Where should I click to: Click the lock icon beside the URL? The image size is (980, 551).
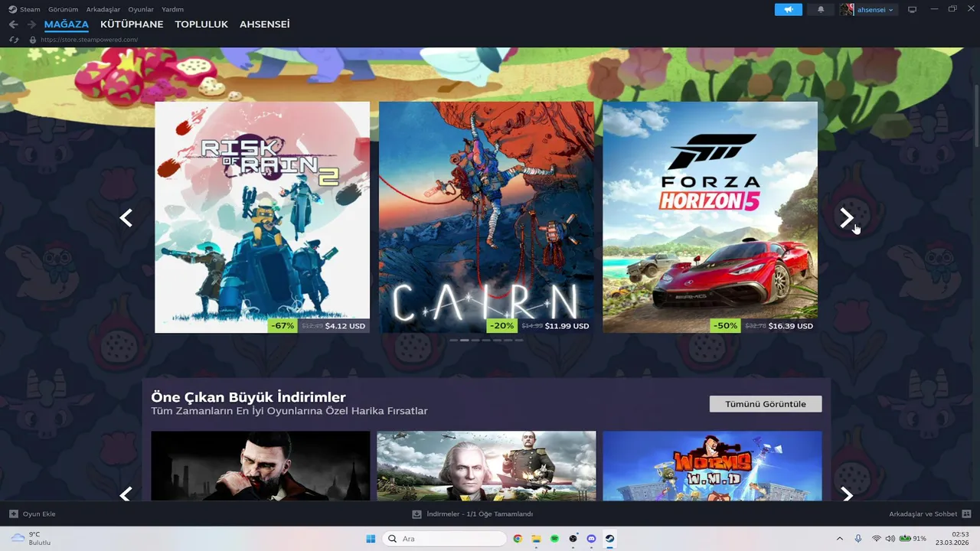click(32, 40)
